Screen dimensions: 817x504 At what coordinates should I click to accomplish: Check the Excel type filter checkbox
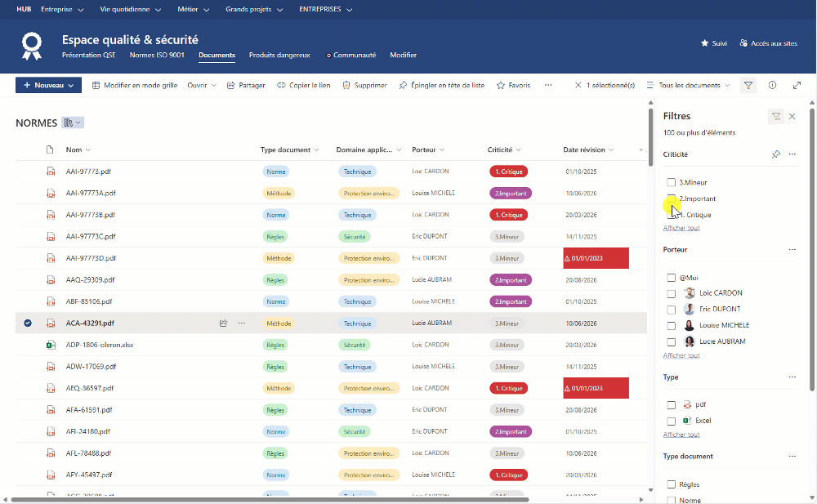[x=671, y=421]
